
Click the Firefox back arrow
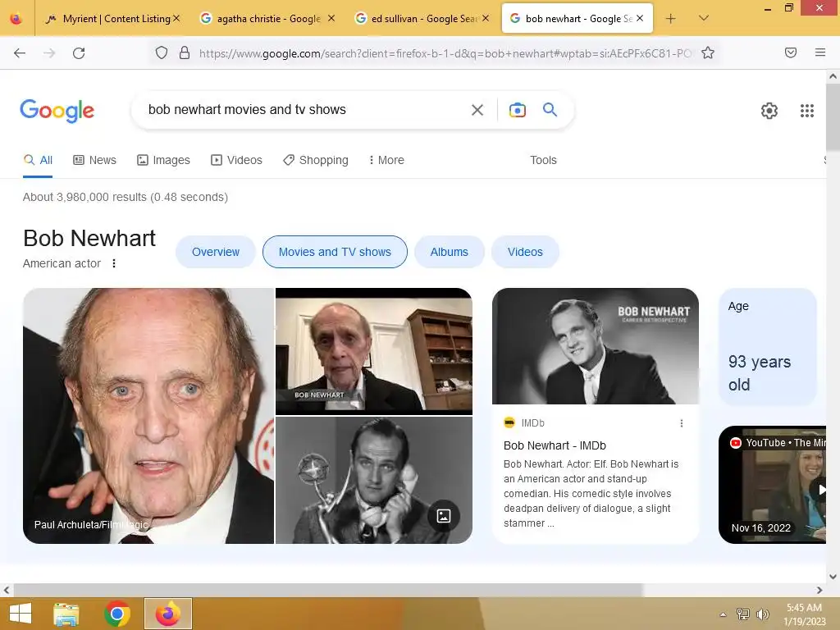tap(20, 52)
